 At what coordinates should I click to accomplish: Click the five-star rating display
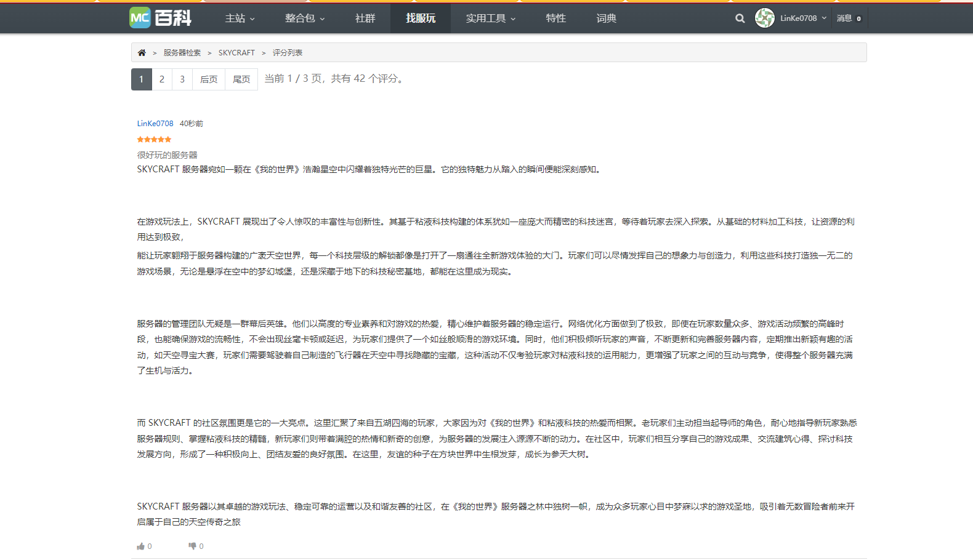(154, 140)
